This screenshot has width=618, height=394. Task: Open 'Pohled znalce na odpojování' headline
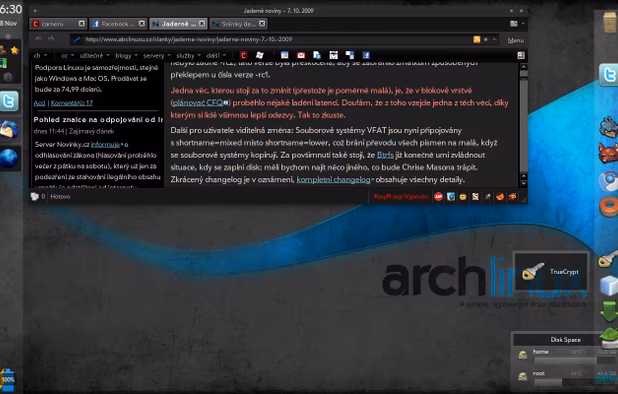tap(98, 120)
